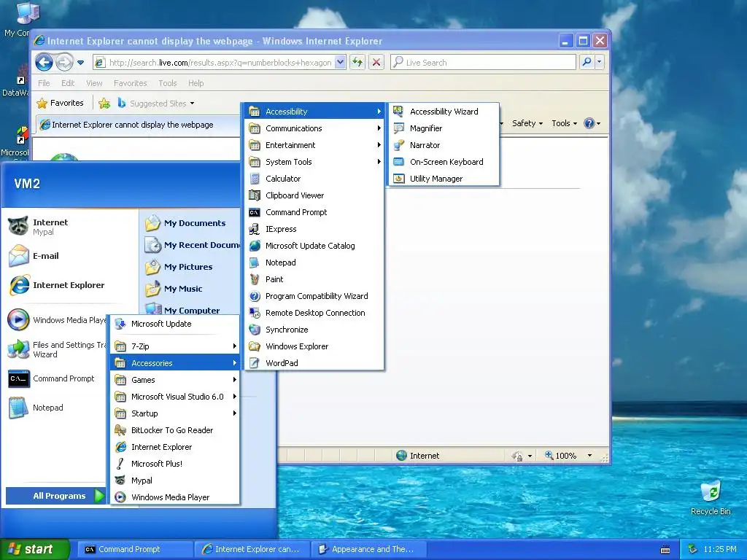Expand Microsoft Visual Studio 6.0 folder

175,397
